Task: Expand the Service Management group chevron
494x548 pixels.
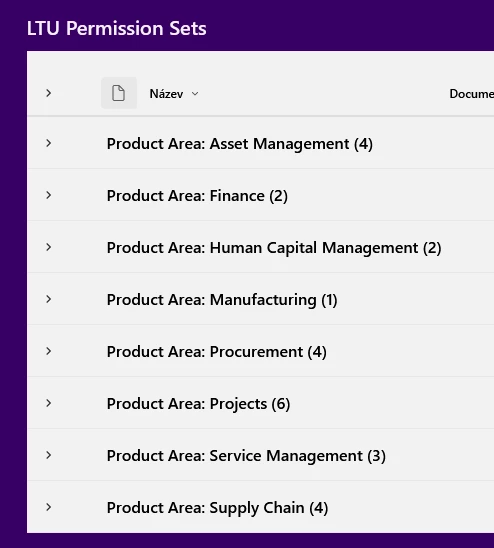Action: pyautogui.click(x=49, y=455)
